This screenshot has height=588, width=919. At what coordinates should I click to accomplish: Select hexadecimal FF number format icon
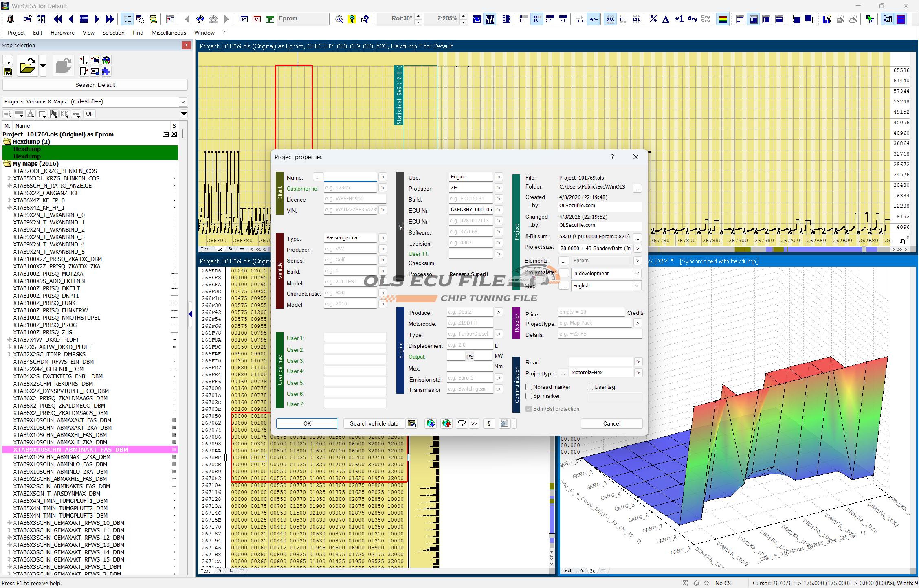pos(623,19)
